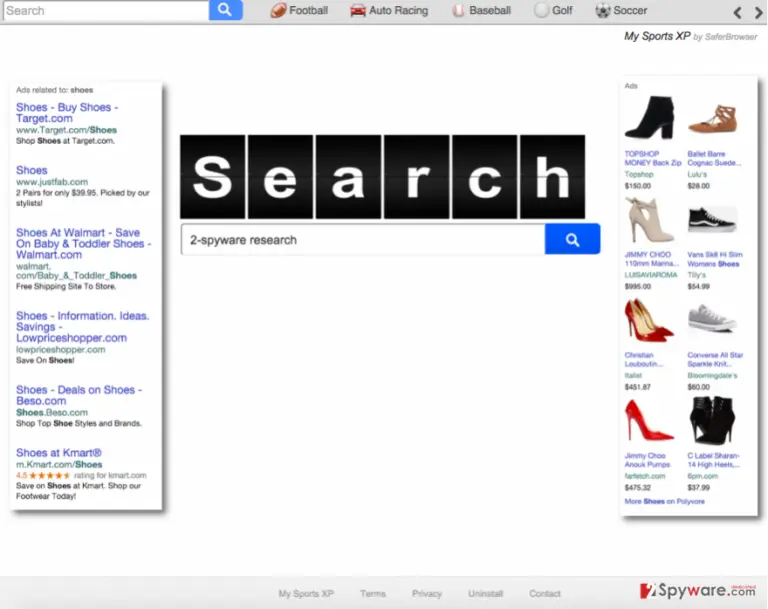Click Jimmy Choo Anouk red pump thumbnail
768x609 pixels.
[649, 420]
